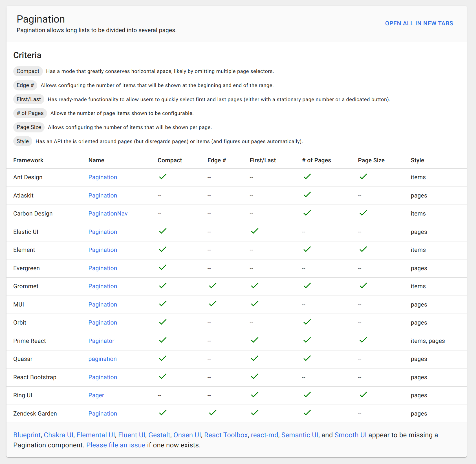Open Ring UI's Pager link

tap(96, 395)
